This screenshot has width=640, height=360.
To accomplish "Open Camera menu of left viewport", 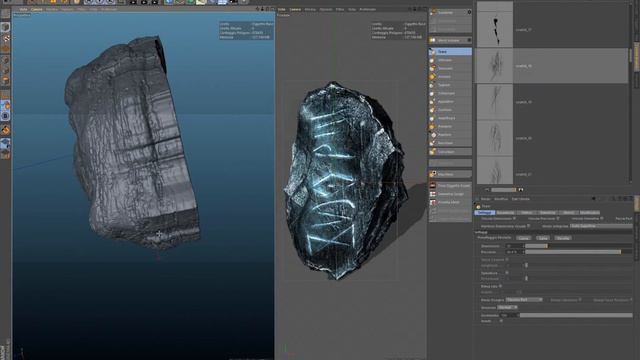I will coord(36,9).
